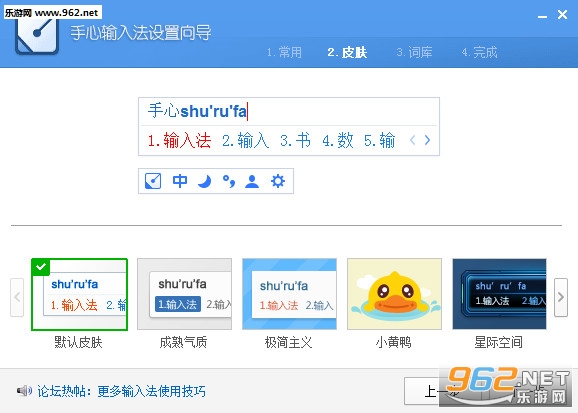Click the app logo in the header

[37, 36]
